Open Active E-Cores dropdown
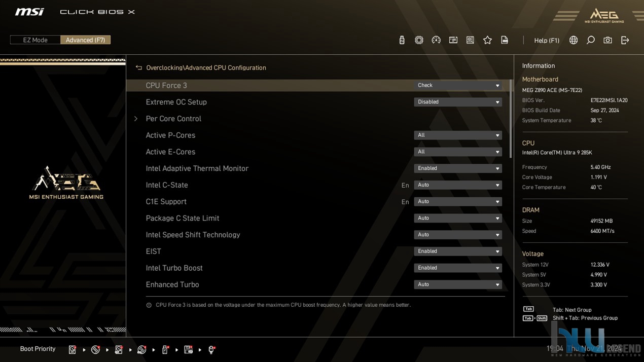Viewport: 644px width, 362px height. tap(458, 152)
